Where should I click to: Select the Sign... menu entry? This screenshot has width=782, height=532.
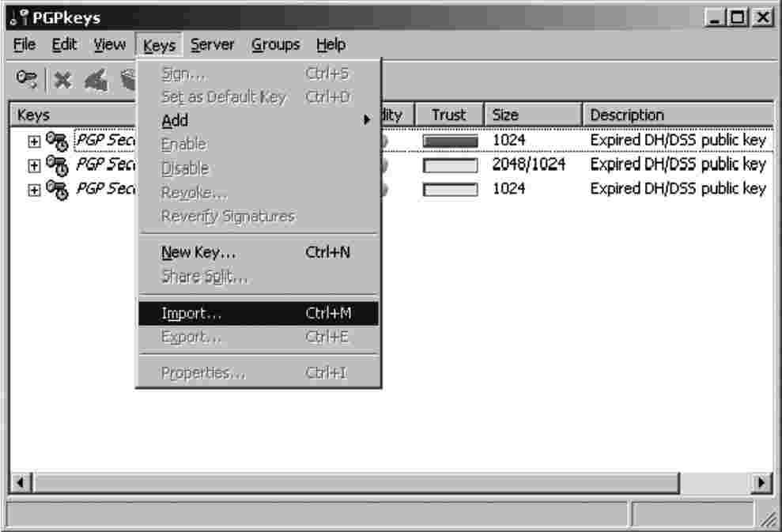click(x=259, y=74)
